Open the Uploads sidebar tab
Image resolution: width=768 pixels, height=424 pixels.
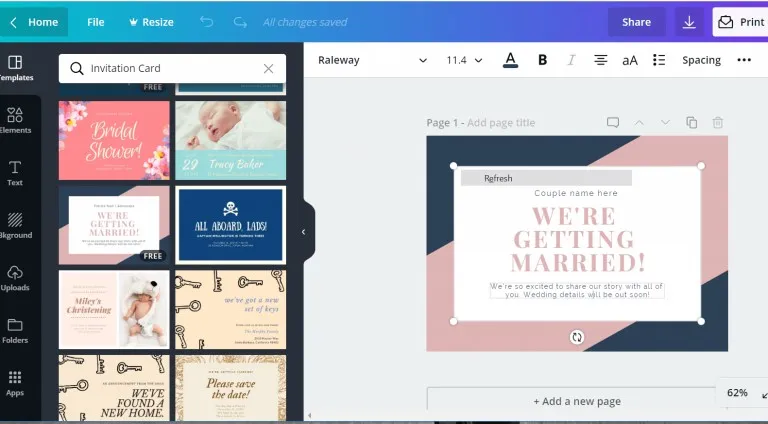pyautogui.click(x=15, y=278)
